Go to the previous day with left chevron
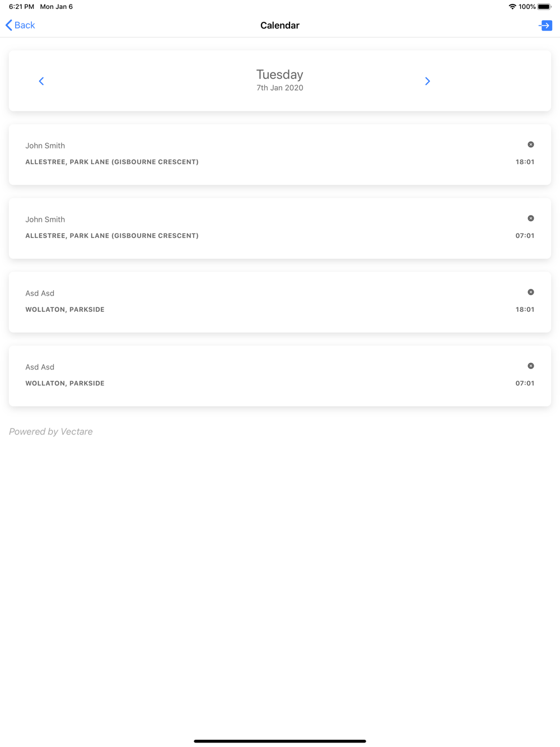This screenshot has height=747, width=560. coord(41,81)
